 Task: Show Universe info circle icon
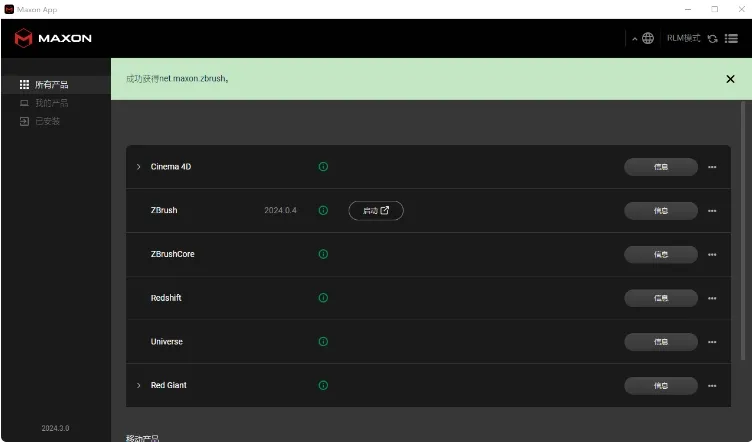(x=323, y=341)
